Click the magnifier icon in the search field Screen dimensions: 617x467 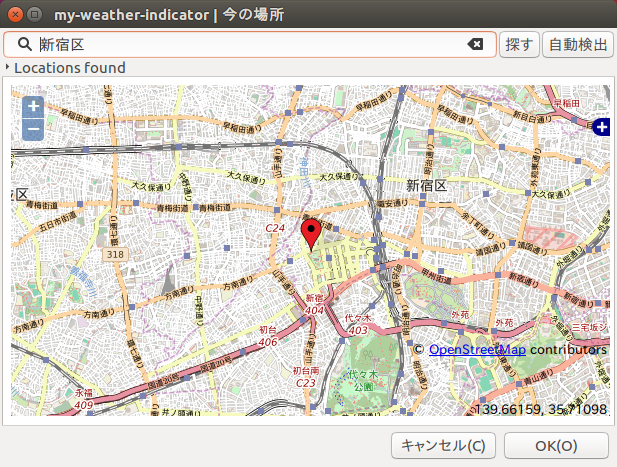click(x=25, y=44)
